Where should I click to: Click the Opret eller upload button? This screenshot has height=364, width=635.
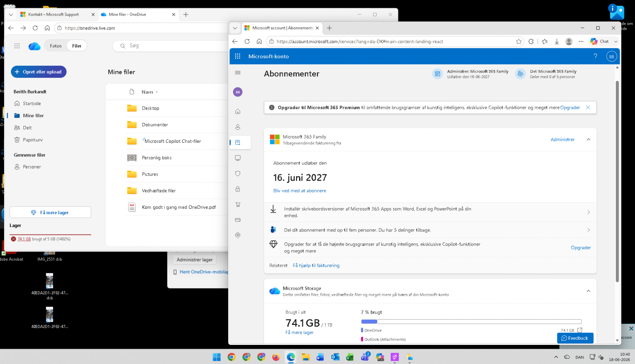click(39, 72)
